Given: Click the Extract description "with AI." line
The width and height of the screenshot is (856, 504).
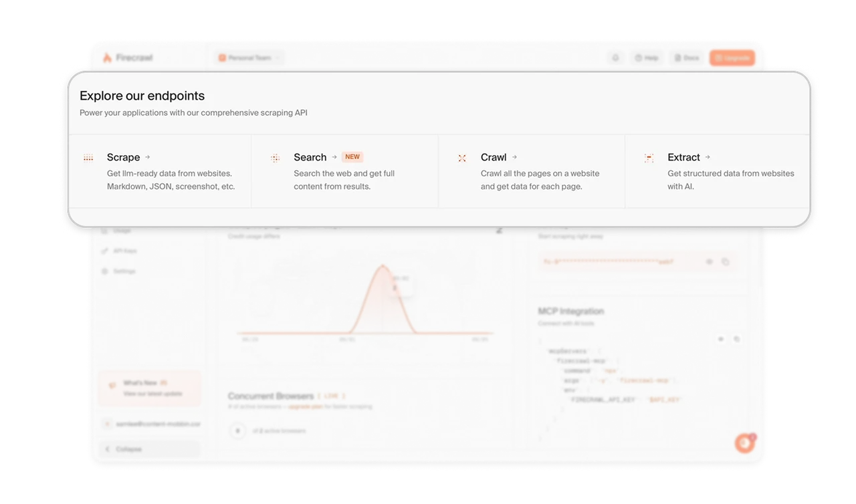Looking at the screenshot, I should [681, 186].
